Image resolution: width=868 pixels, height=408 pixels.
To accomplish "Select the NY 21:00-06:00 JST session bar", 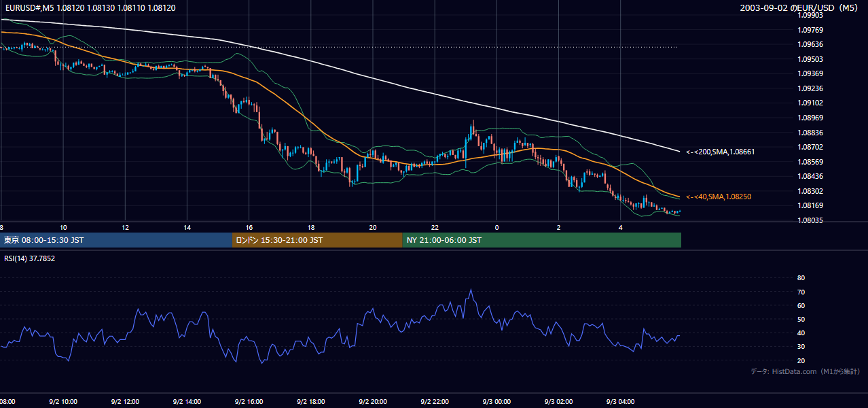I will pyautogui.click(x=542, y=240).
